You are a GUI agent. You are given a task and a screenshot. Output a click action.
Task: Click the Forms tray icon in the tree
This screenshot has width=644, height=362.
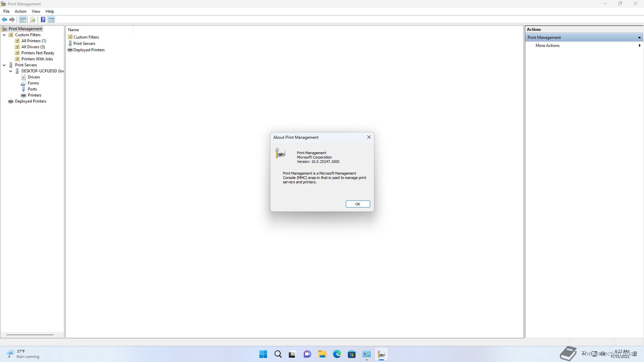tap(23, 83)
